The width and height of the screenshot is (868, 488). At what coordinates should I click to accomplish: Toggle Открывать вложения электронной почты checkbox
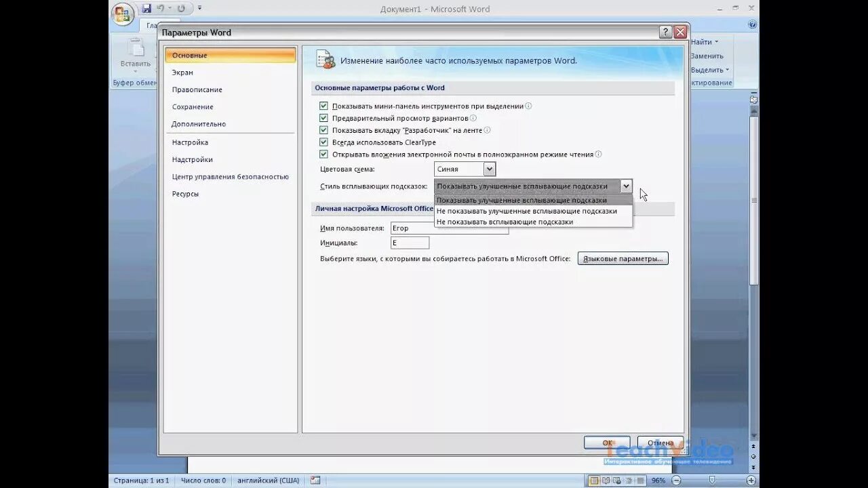tap(323, 155)
